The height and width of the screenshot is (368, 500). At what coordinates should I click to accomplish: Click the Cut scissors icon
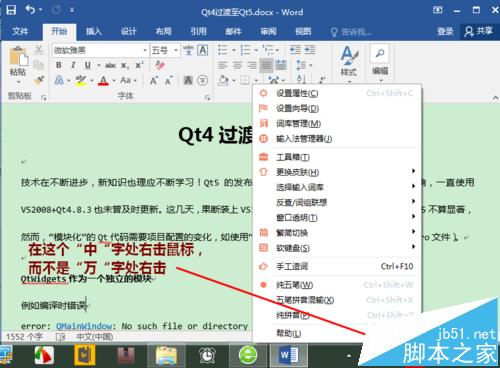click(39, 50)
